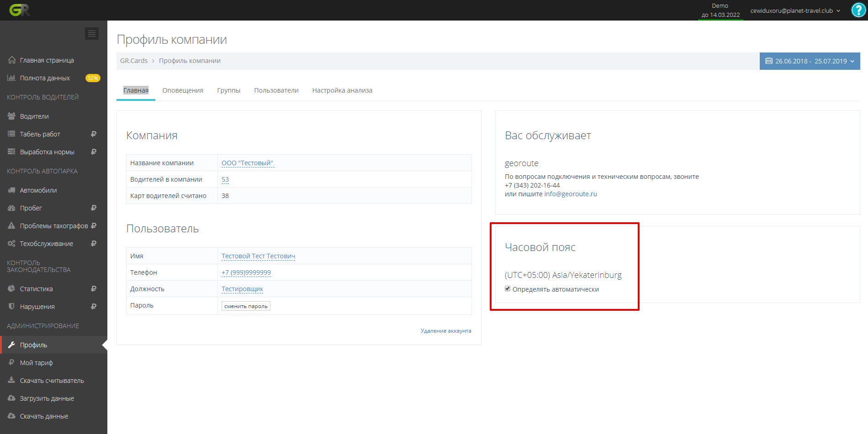868x434 pixels.
Task: Click the drivers icon beside Водители
Action: pyautogui.click(x=11, y=116)
